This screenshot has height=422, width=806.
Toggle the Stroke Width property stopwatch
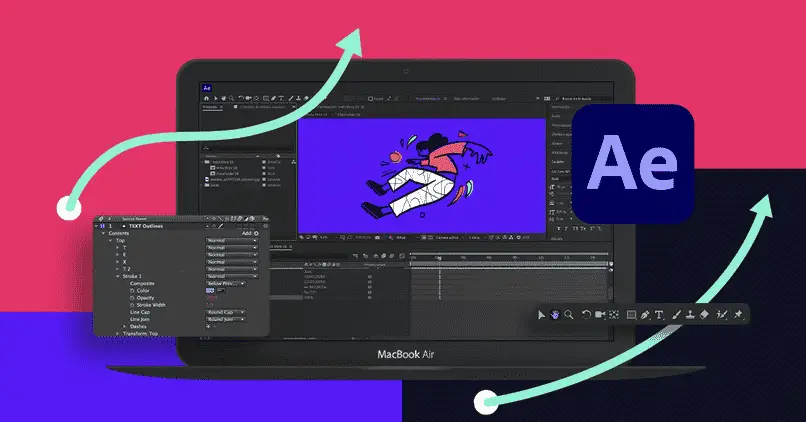(132, 305)
